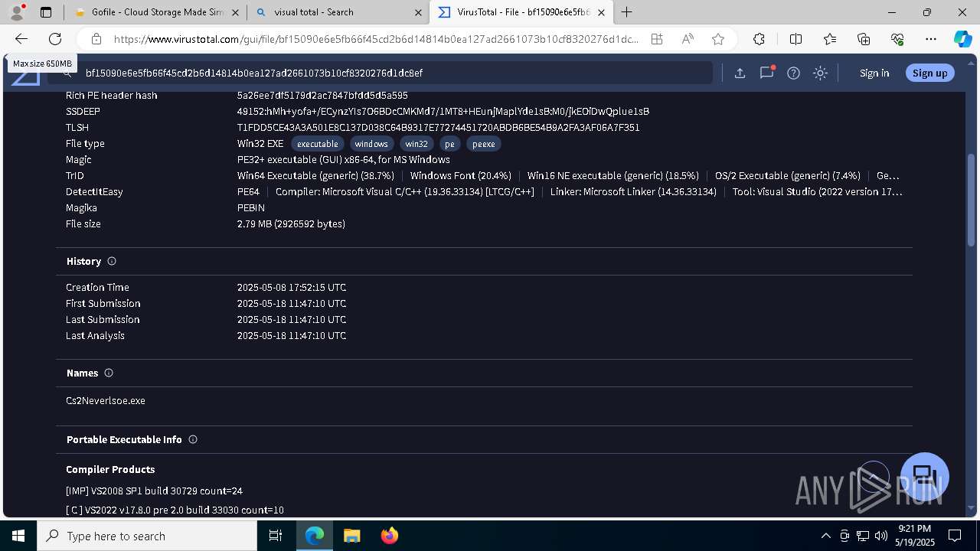Select the TLSH hash value
The width and height of the screenshot is (980, 551).
tap(438, 127)
